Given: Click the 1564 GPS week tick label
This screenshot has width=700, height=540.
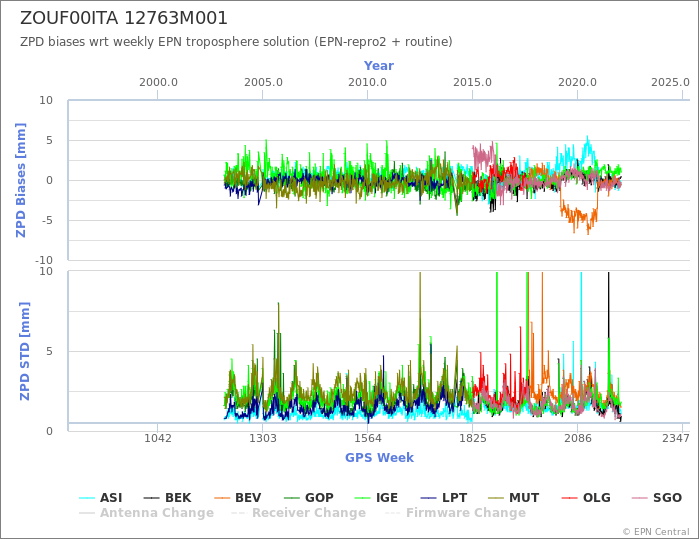Looking at the screenshot, I should coord(367,438).
